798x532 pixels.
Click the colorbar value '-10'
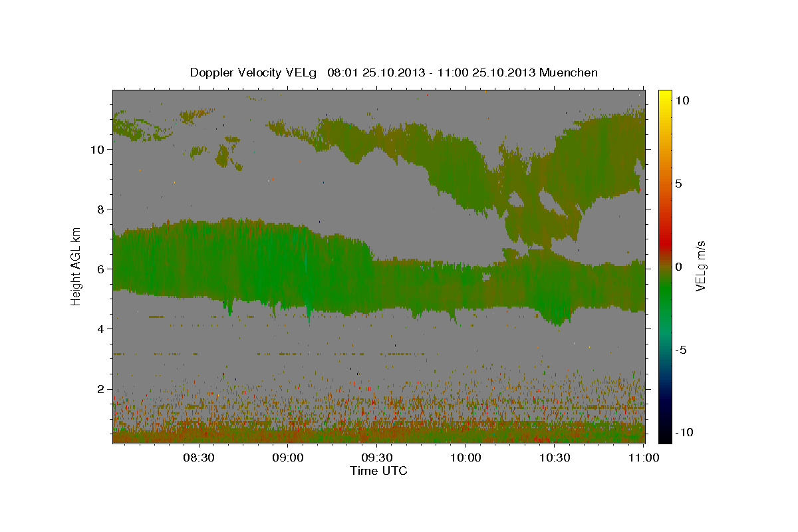(684, 433)
